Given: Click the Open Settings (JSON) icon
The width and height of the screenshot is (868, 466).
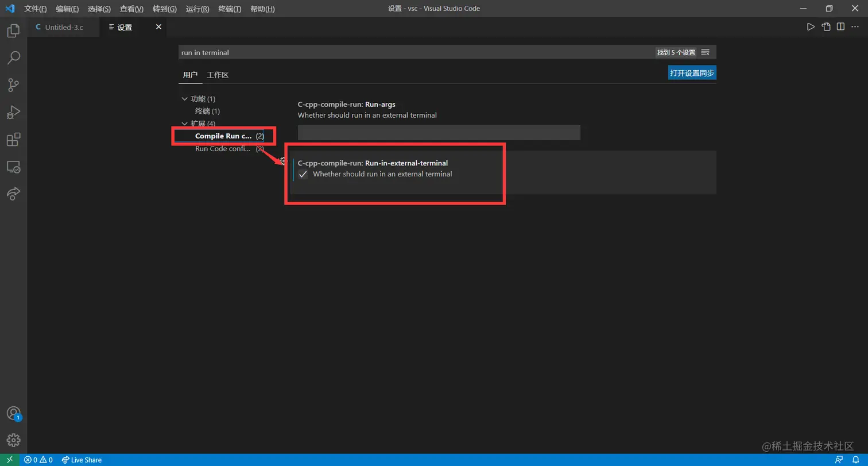Looking at the screenshot, I should 826,26.
